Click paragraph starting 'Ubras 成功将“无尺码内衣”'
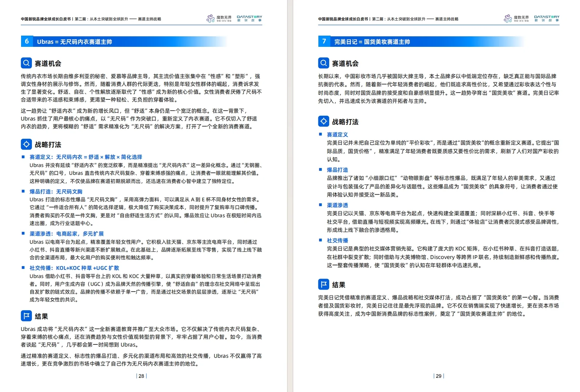 point(141,337)
